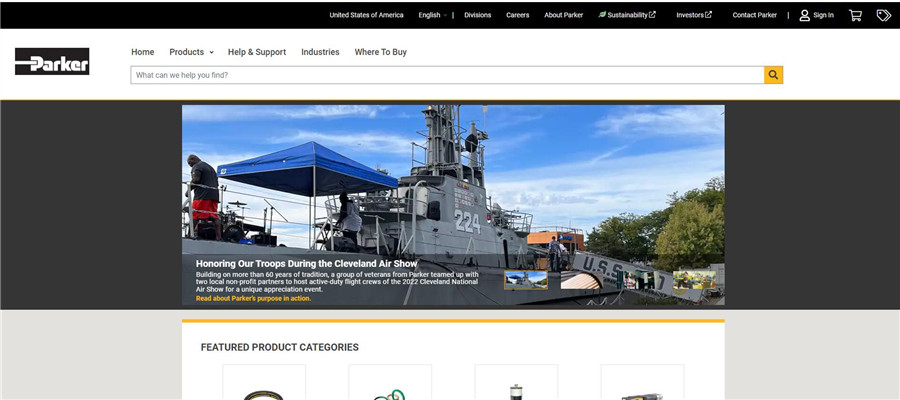This screenshot has width=900, height=400.
Task: Click the yellow search magnifier button
Action: point(773,75)
